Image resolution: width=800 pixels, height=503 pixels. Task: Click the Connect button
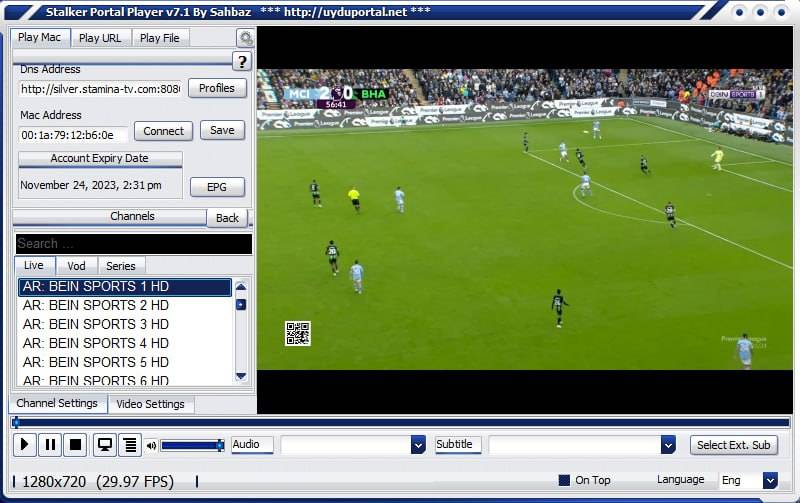tap(163, 131)
